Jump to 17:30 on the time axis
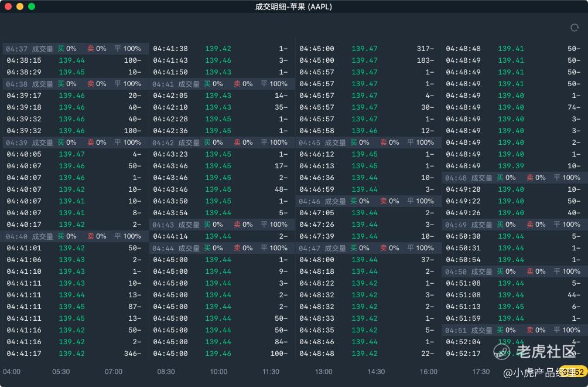Screen dimensions: 588x387 coord(481,372)
